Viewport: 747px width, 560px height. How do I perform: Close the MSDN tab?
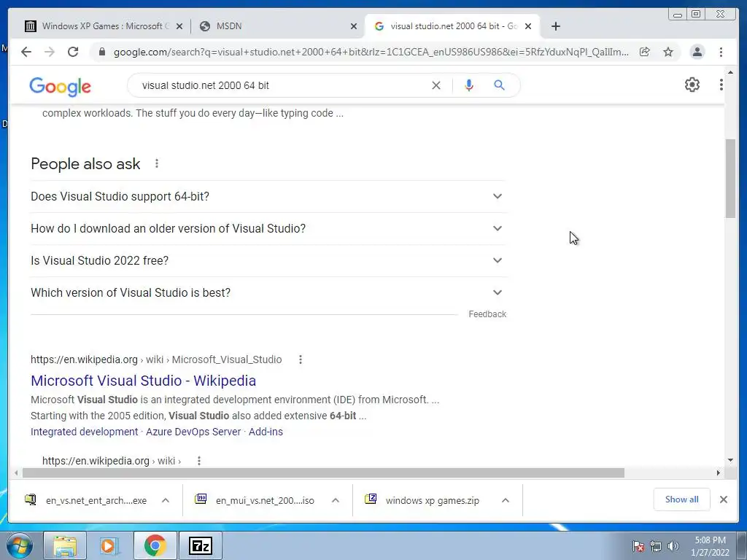[354, 26]
